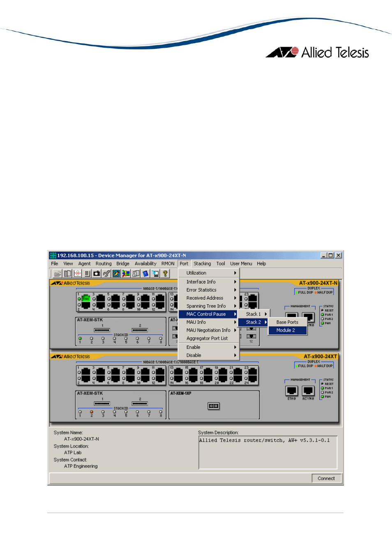Click the red crossed-arrows toolbar icon
The image size is (392, 555).
click(77, 273)
